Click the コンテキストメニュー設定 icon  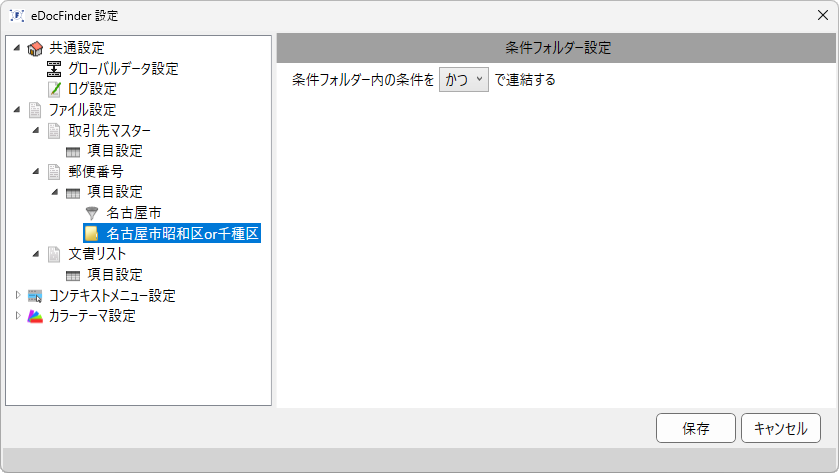(x=35, y=296)
